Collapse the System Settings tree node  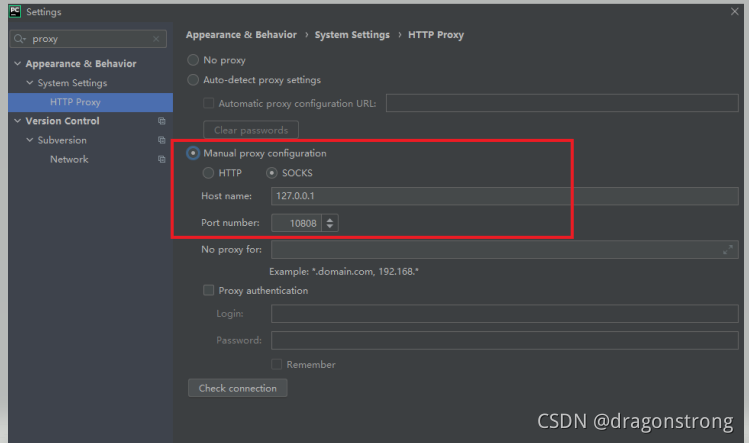point(30,83)
